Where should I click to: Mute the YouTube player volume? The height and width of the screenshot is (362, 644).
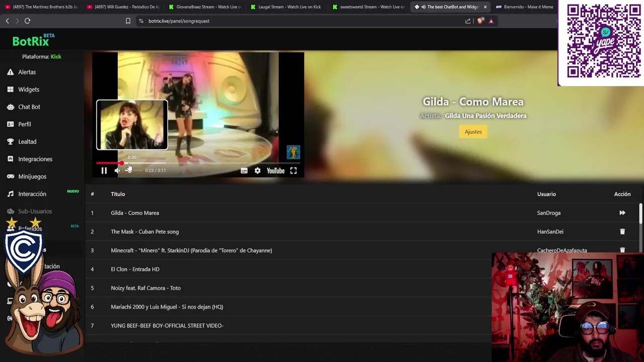point(117,170)
